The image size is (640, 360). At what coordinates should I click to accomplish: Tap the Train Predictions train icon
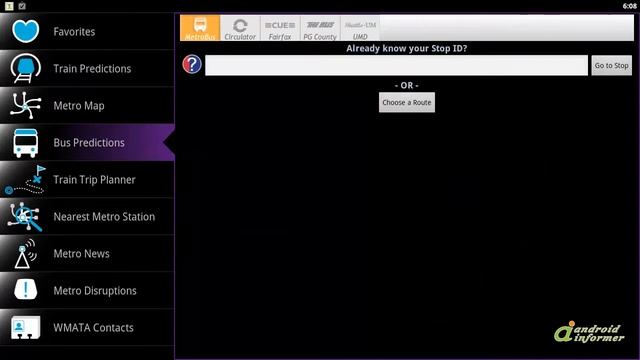[25, 68]
